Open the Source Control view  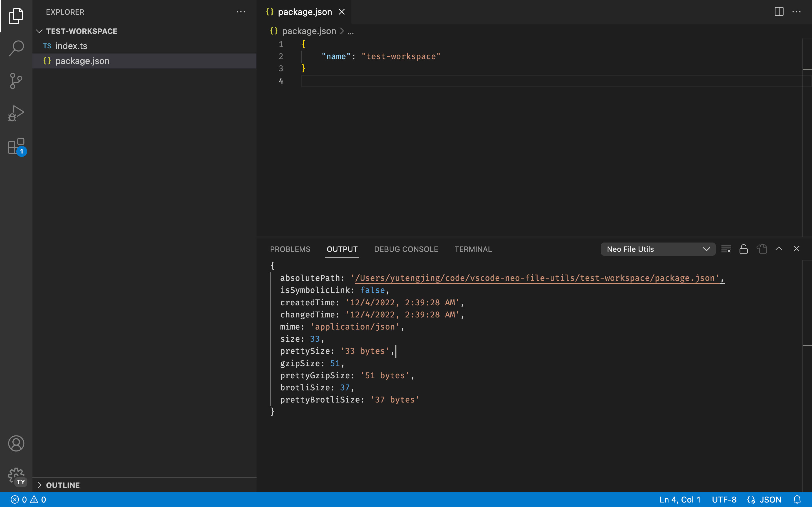point(16,81)
